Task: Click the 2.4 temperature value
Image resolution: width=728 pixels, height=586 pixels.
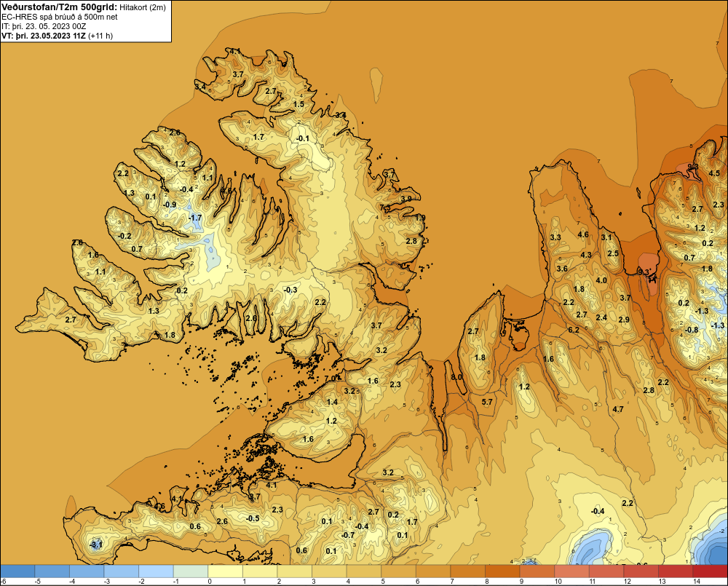Action: pyautogui.click(x=601, y=317)
